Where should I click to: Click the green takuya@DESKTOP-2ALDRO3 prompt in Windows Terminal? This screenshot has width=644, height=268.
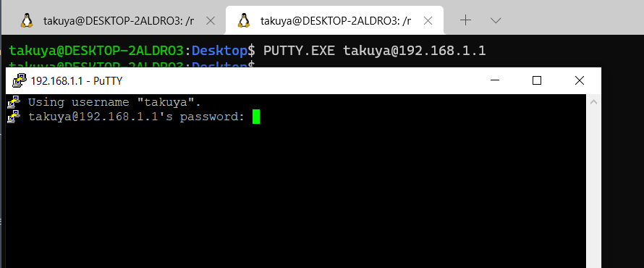tap(96, 51)
